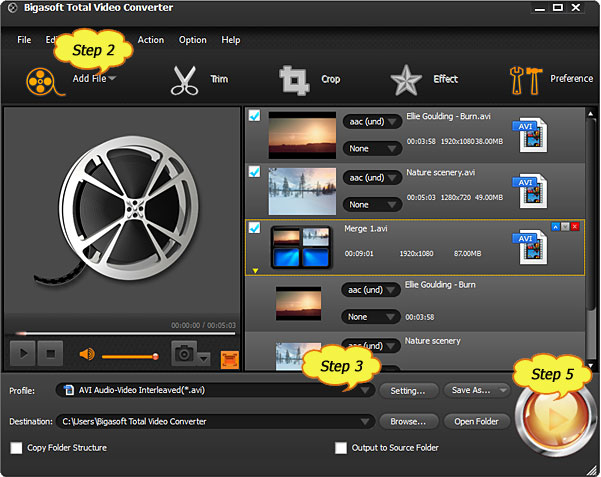Move Merge 1.avi down with gray arrow
601x477 pixels.
tap(565, 227)
